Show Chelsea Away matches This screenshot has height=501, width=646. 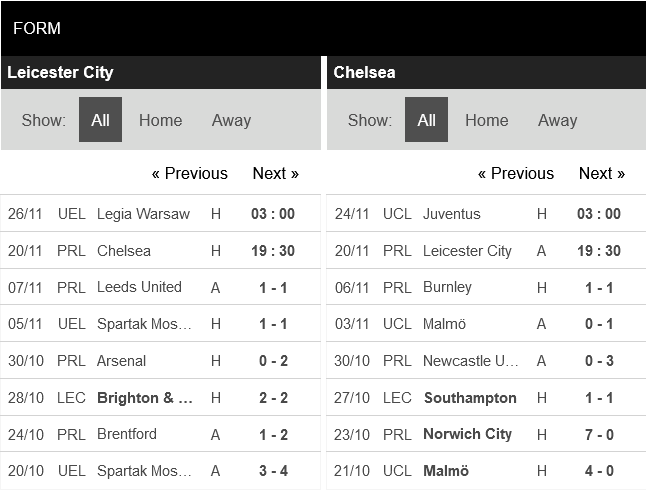click(x=557, y=120)
